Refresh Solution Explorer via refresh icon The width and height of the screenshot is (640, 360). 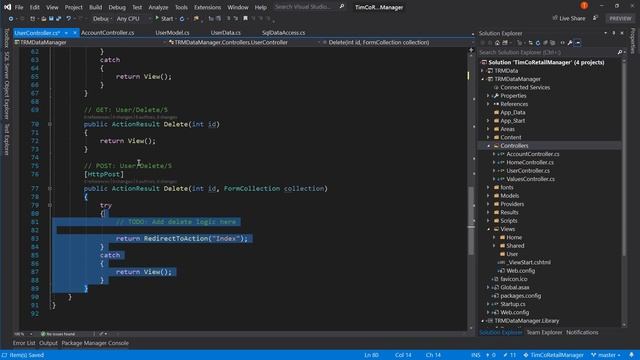[x=538, y=43]
